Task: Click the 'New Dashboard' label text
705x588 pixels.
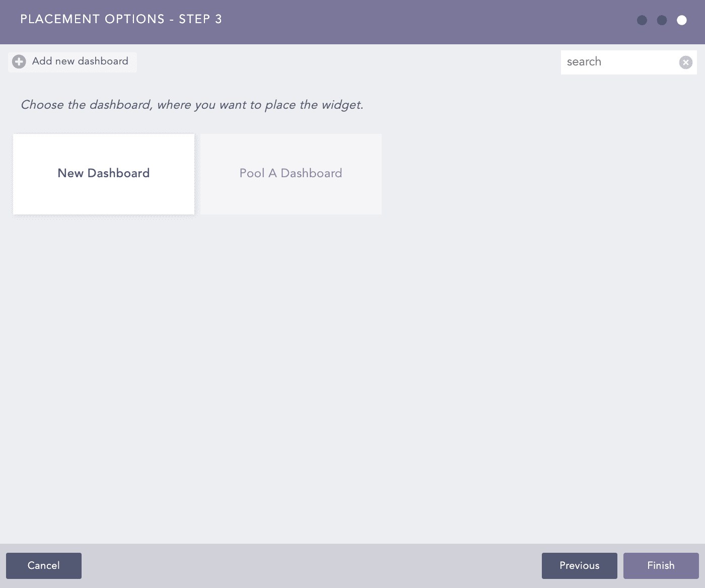Action: coord(104,173)
